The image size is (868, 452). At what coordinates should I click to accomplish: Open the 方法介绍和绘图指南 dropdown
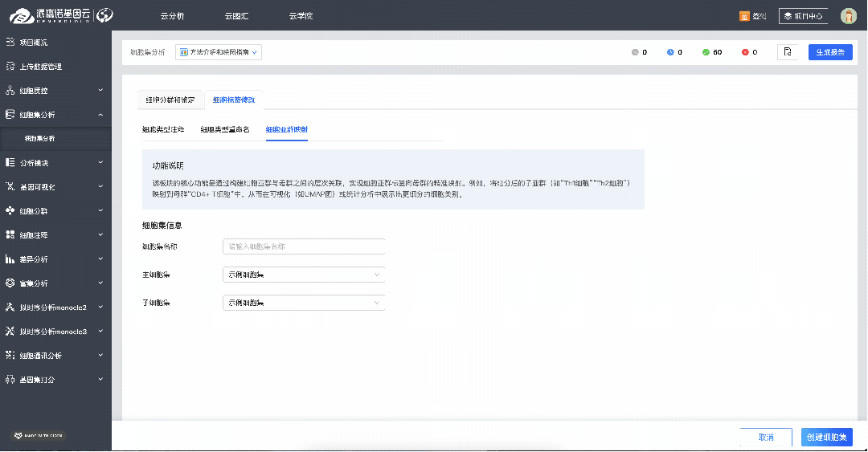(219, 52)
